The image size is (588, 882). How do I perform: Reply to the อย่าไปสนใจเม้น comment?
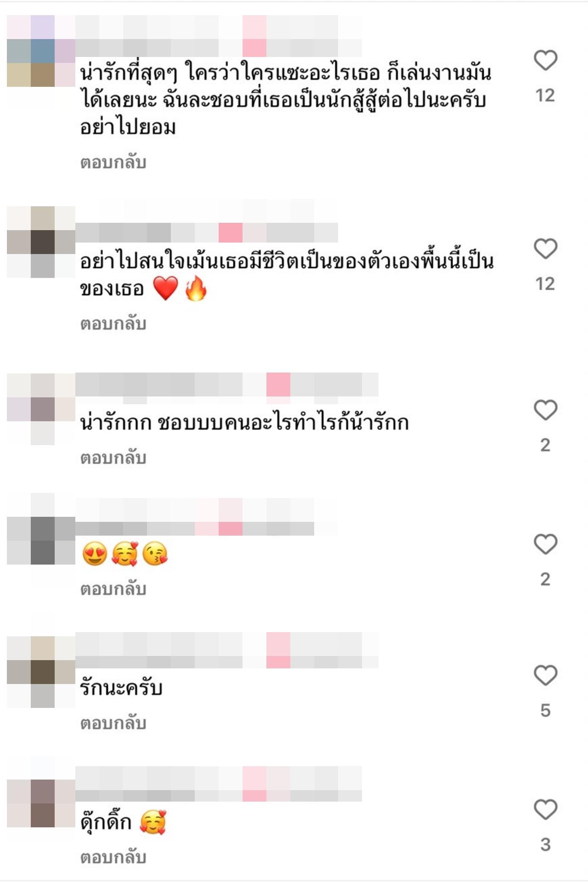click(113, 324)
